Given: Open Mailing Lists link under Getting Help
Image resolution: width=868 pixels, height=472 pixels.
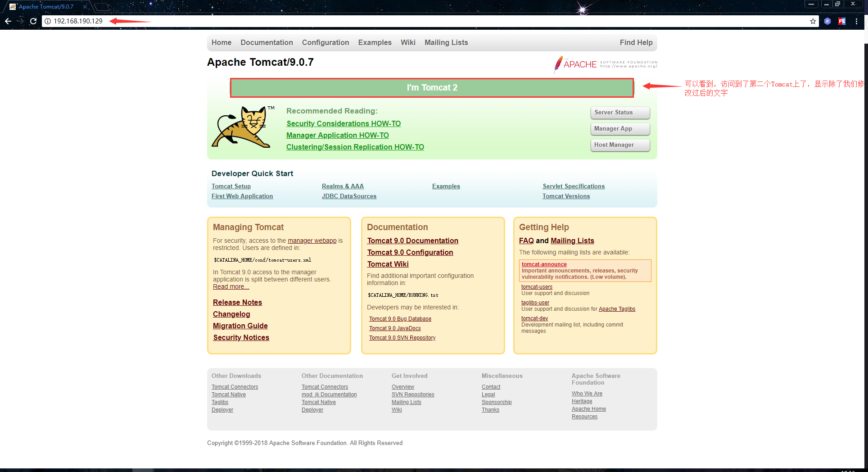Looking at the screenshot, I should point(572,241).
